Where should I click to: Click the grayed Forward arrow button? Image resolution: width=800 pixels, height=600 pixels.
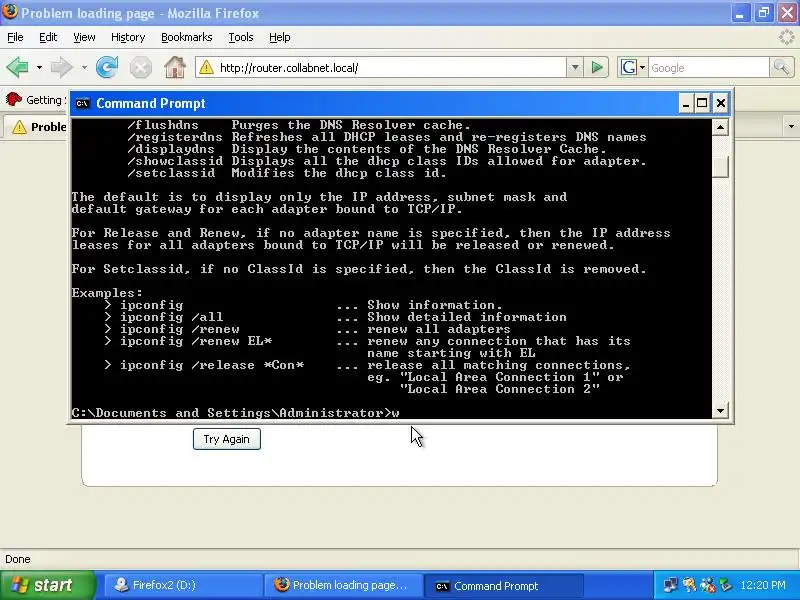pos(62,67)
